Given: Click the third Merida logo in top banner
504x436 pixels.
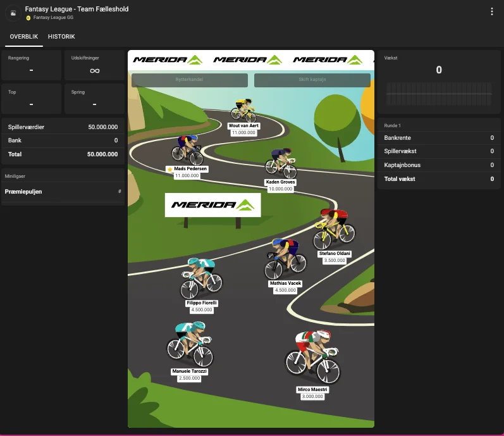Looking at the screenshot, I should click(328, 60).
